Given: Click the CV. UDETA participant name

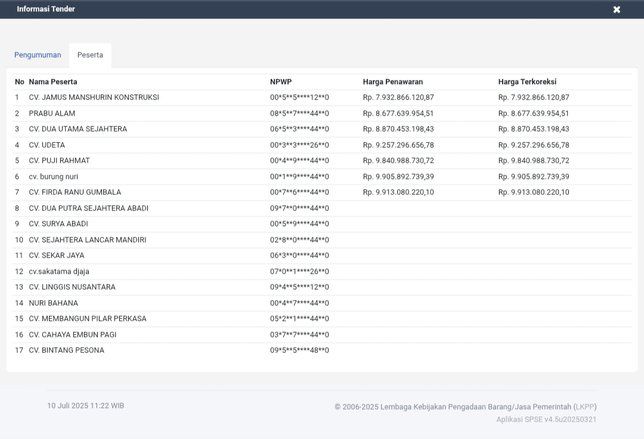Looking at the screenshot, I should click(49, 145).
